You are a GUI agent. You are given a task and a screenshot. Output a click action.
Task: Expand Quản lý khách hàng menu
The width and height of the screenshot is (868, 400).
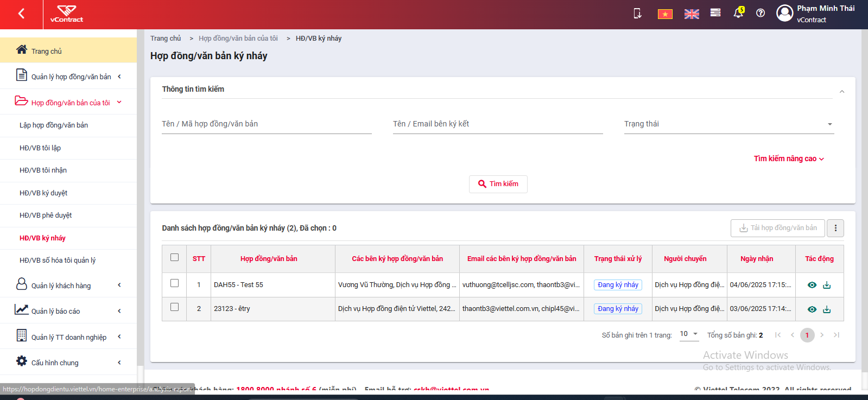click(x=68, y=285)
